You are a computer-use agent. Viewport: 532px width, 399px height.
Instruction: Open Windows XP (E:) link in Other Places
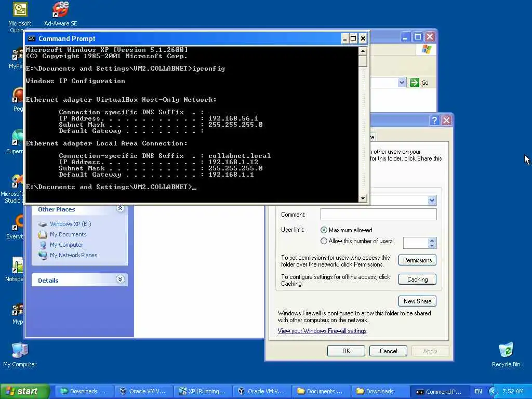[71, 224]
